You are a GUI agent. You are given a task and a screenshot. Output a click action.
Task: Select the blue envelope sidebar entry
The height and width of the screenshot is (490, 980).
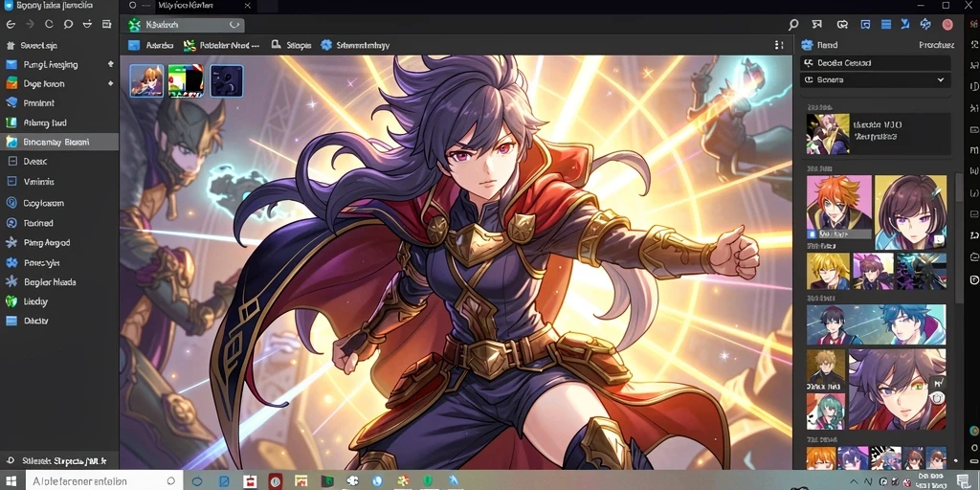tap(59, 64)
